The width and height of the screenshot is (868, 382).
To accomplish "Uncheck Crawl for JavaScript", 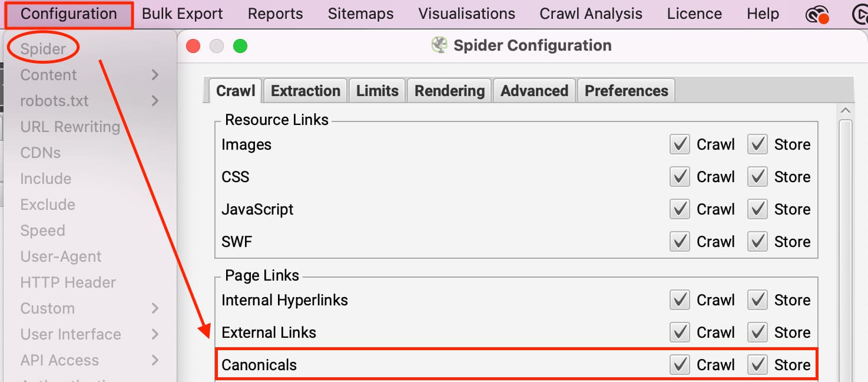I will pyautogui.click(x=680, y=209).
